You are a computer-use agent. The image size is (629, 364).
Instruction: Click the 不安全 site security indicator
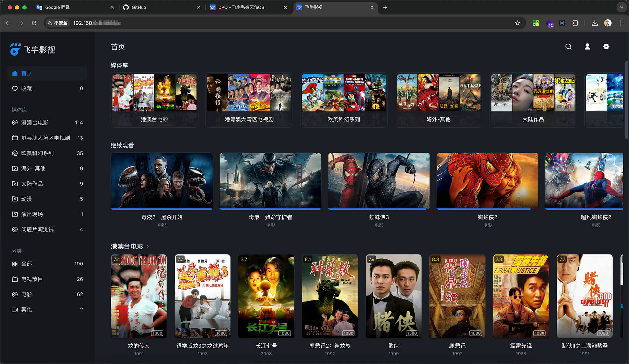tap(57, 23)
